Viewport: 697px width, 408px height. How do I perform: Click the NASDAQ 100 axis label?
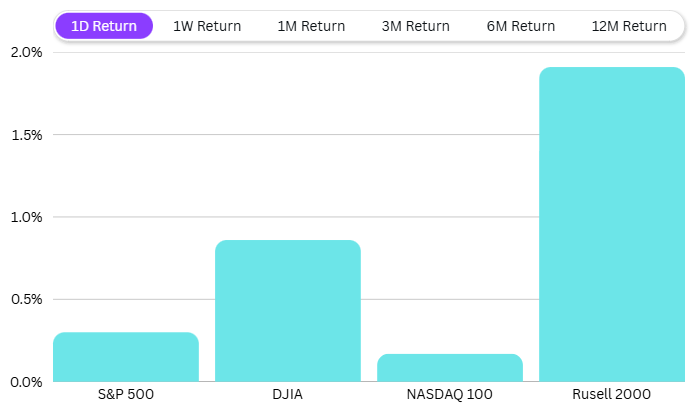coord(450,394)
